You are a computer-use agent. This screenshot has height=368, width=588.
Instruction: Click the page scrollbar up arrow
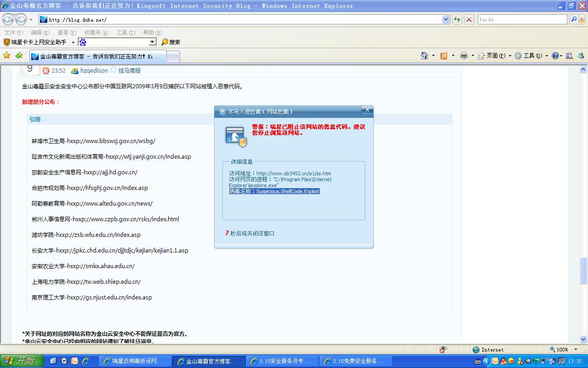click(584, 69)
